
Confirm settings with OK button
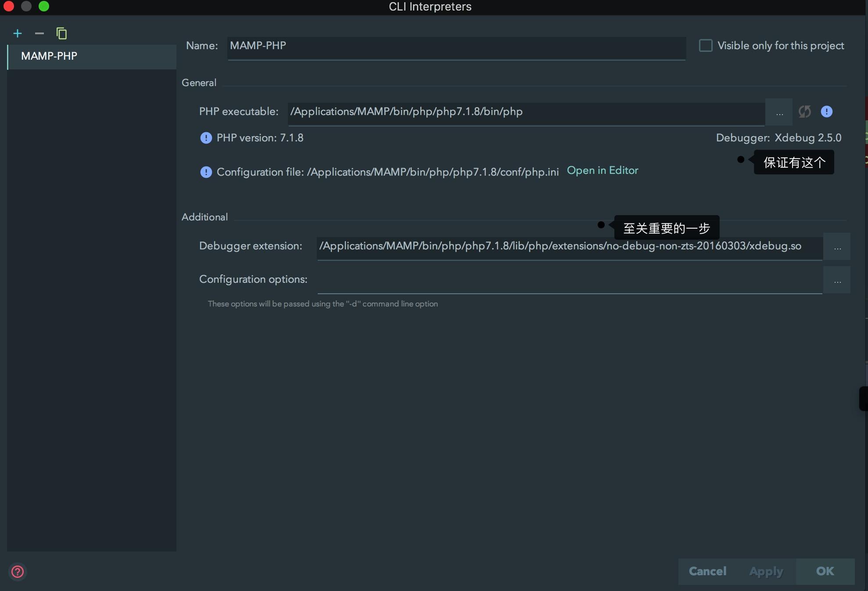[825, 571]
